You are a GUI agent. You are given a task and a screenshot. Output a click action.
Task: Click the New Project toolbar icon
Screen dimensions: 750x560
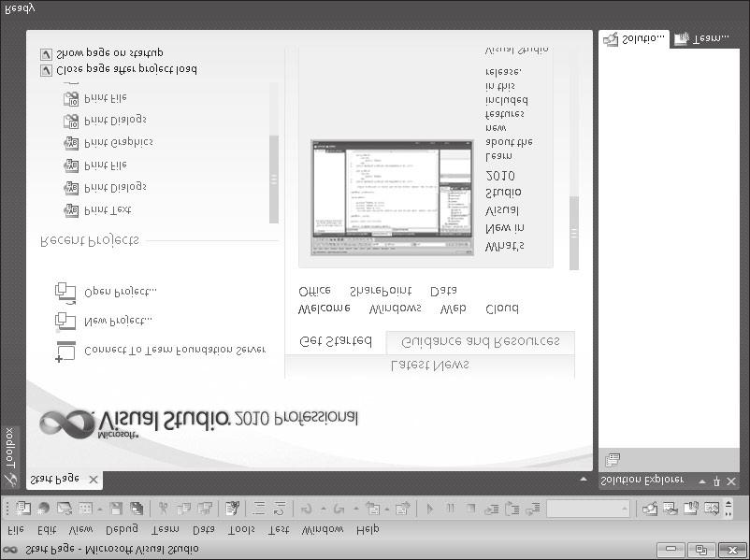[22, 509]
